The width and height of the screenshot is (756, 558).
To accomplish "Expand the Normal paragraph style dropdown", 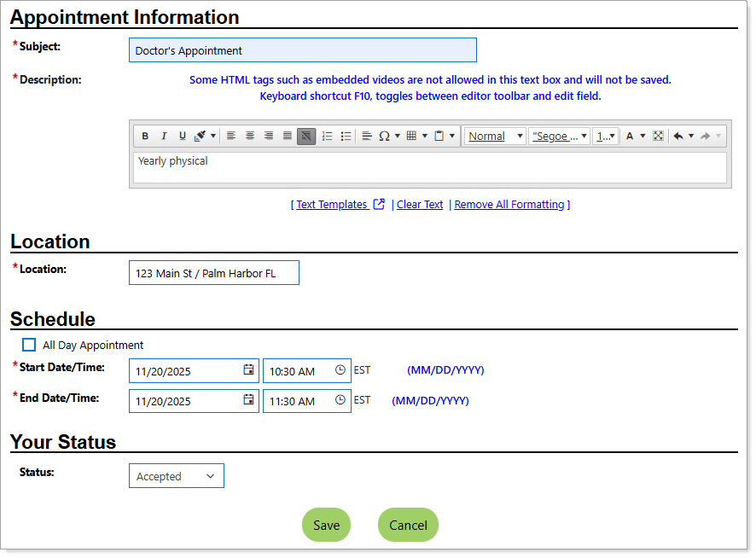I will click(x=495, y=137).
